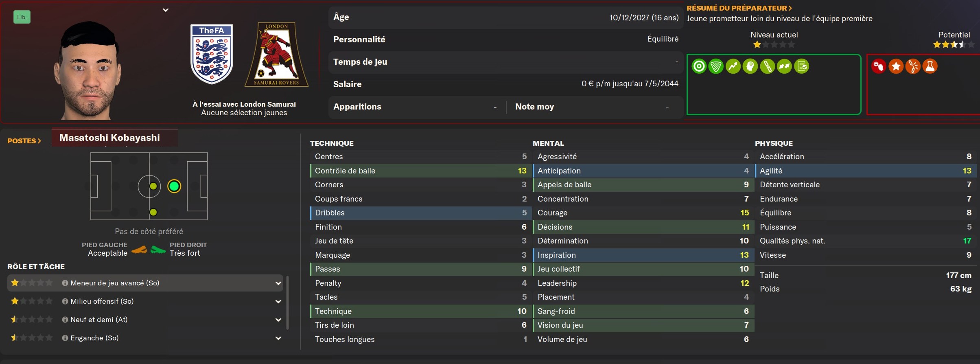The image size is (980, 364).
Task: Click the orange flask weakness icon
Action: pos(930,66)
